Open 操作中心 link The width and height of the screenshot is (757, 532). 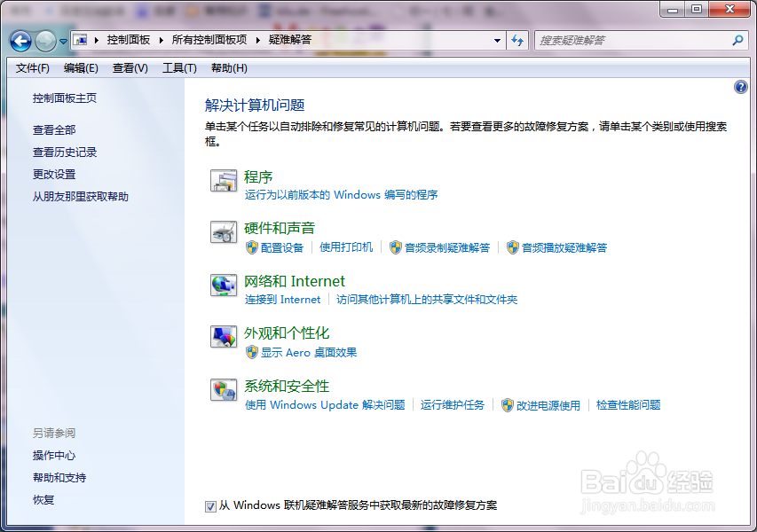[54, 456]
